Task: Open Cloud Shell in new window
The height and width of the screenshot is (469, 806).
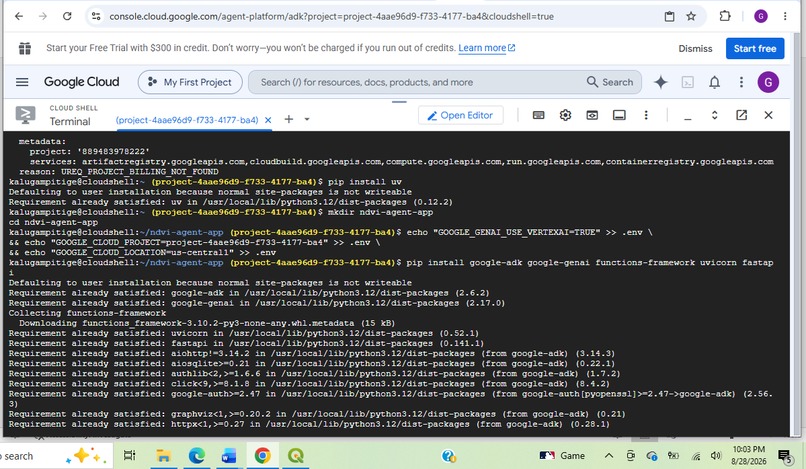Action: pos(741,115)
